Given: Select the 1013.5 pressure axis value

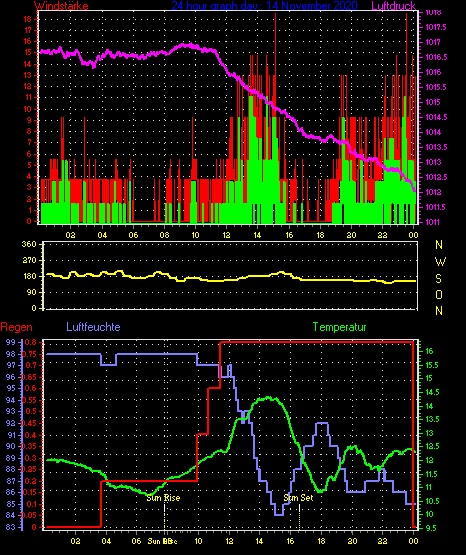Looking at the screenshot, I should (x=436, y=147).
